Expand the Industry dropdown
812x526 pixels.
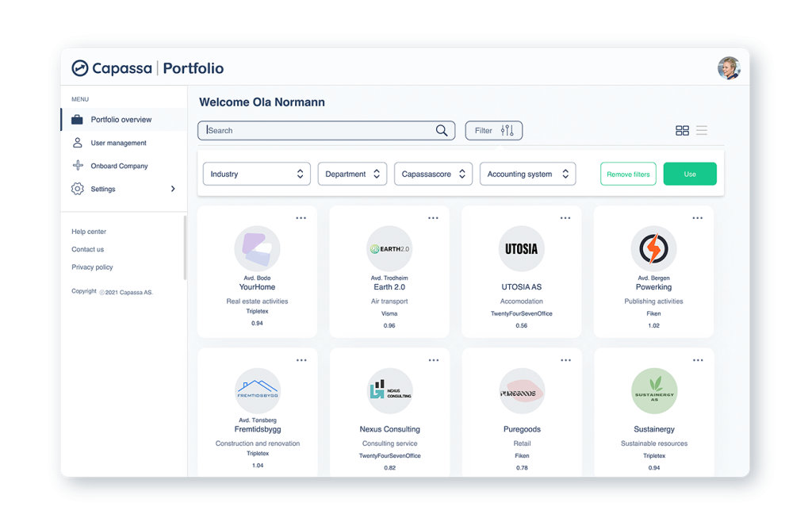click(x=256, y=174)
